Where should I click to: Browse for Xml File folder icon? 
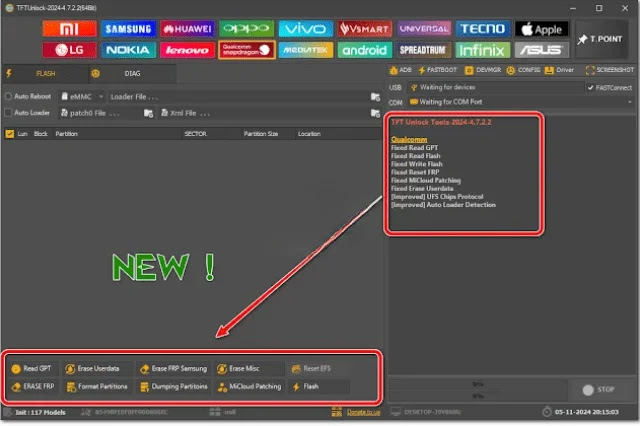(375, 113)
